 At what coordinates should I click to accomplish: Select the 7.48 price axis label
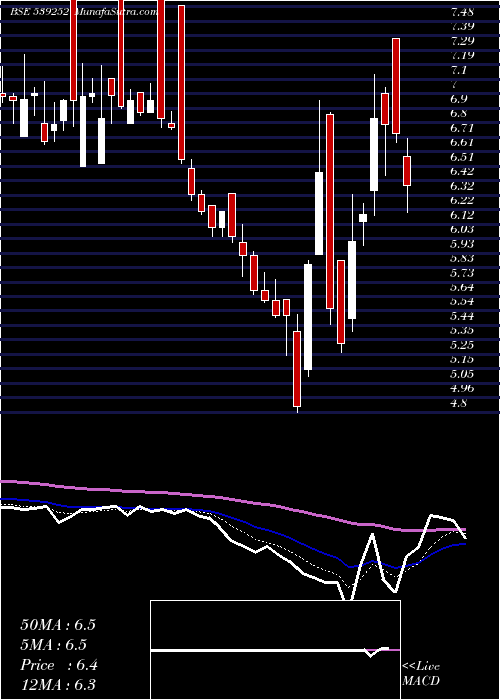click(462, 12)
